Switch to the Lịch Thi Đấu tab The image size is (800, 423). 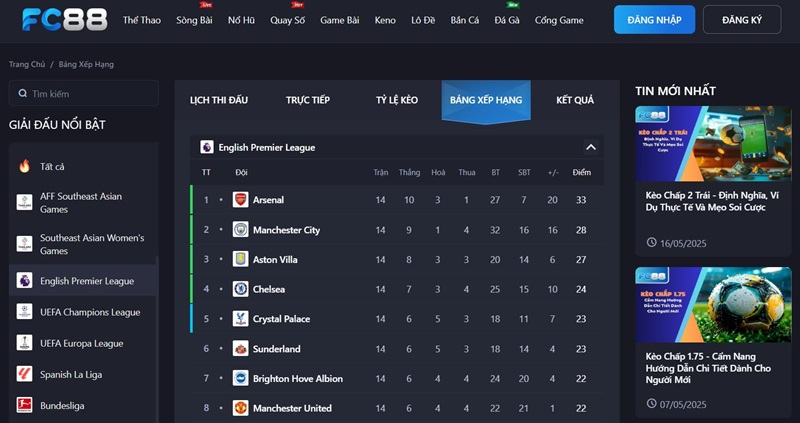pos(219,100)
